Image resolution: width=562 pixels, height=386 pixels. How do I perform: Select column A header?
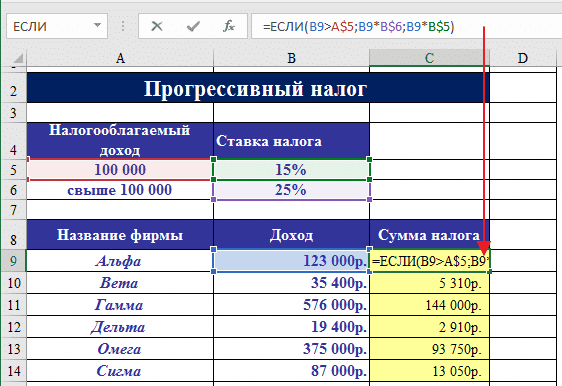(x=120, y=58)
